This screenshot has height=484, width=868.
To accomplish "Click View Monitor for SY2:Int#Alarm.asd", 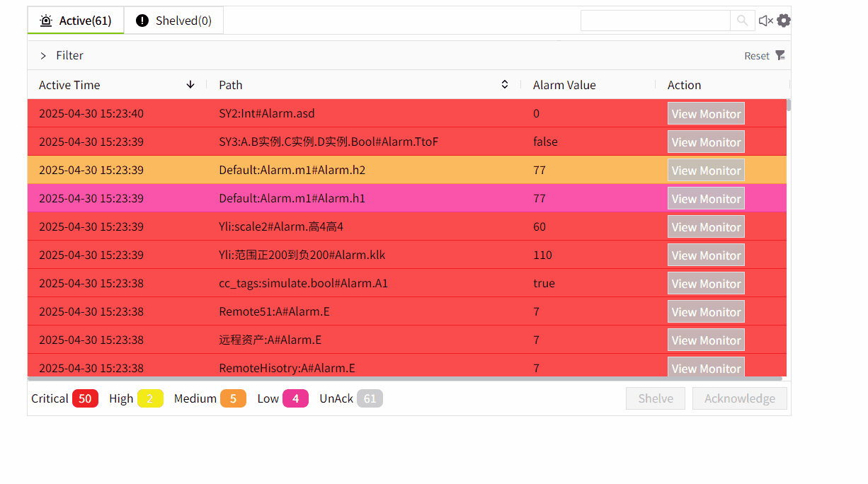I will click(x=705, y=113).
